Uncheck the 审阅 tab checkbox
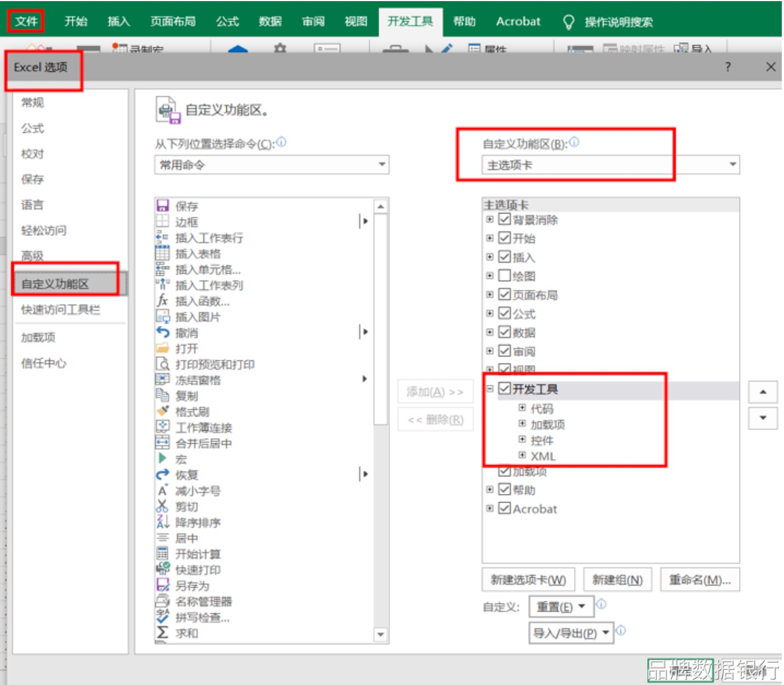 504,351
